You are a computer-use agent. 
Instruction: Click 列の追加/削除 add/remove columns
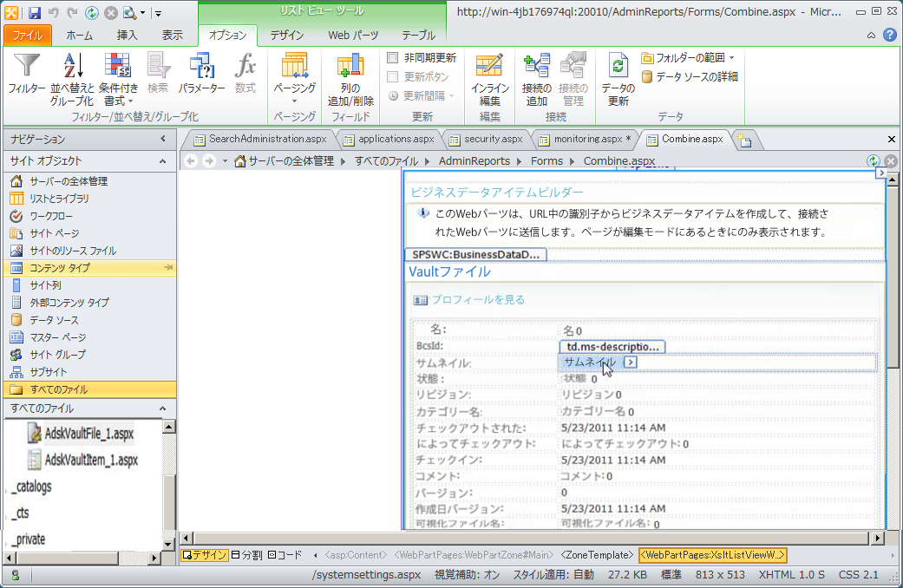coord(350,79)
